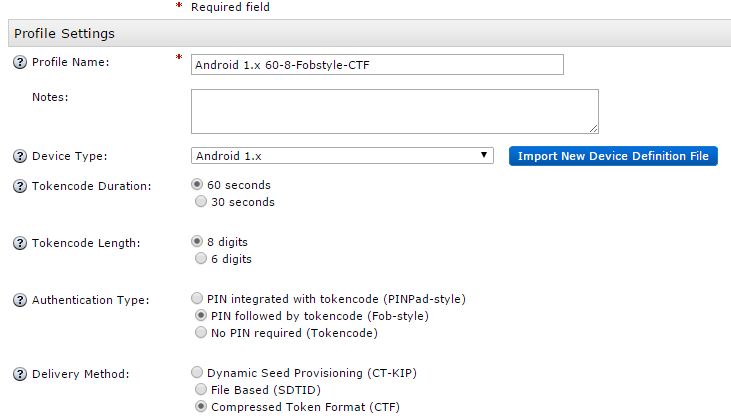The width and height of the screenshot is (731, 420).
Task: Choose Dynamic Seed Provisioning (CT-KIP)
Action: point(198,373)
